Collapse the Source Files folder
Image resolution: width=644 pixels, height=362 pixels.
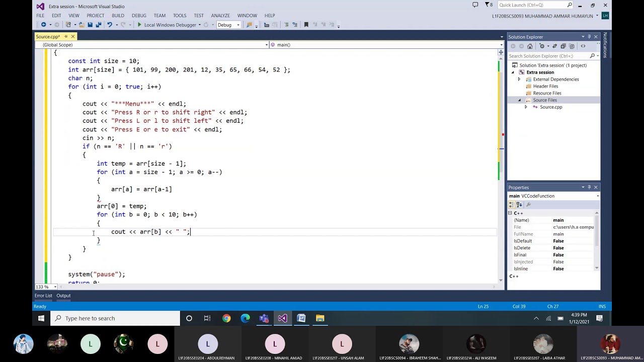pos(519,100)
